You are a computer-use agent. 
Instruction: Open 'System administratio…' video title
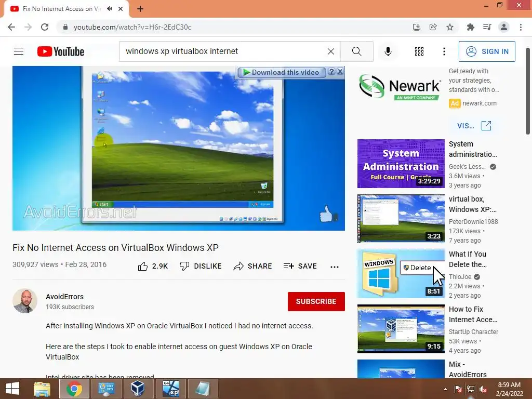[473, 149]
